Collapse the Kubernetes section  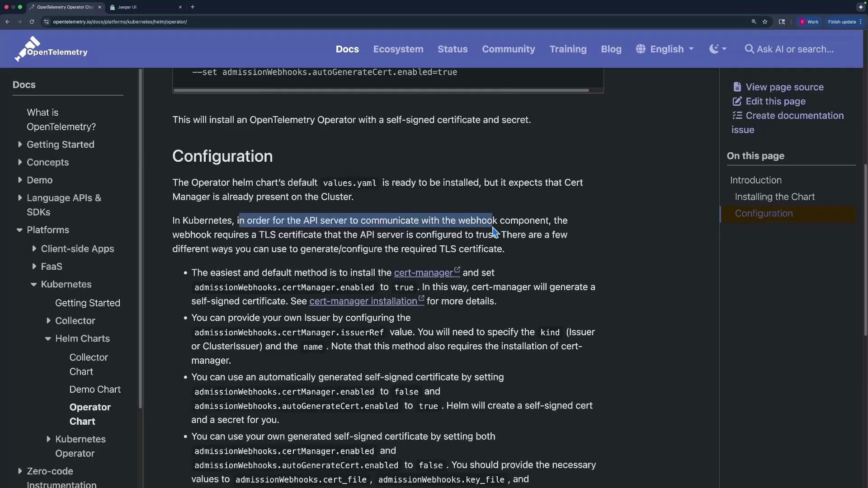[33, 285]
